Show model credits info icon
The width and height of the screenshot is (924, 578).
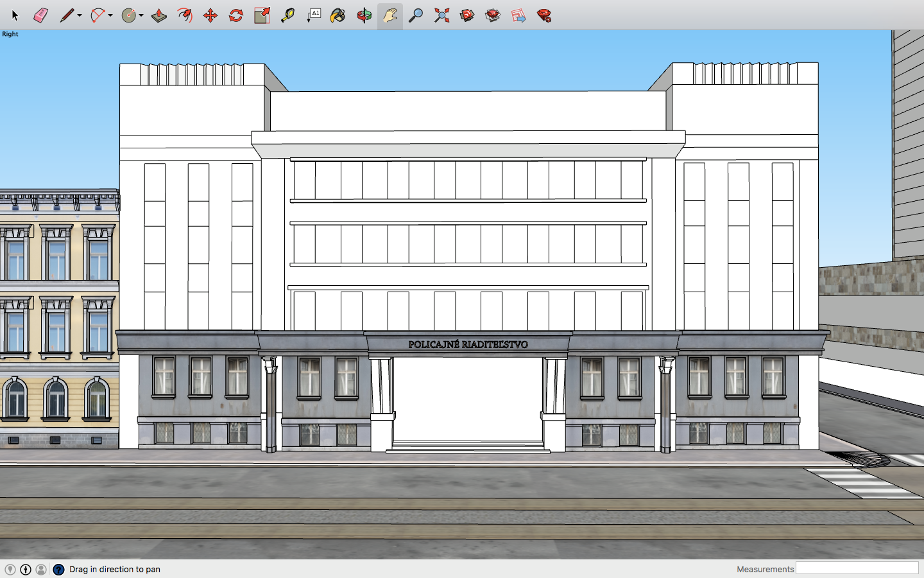pos(26,570)
